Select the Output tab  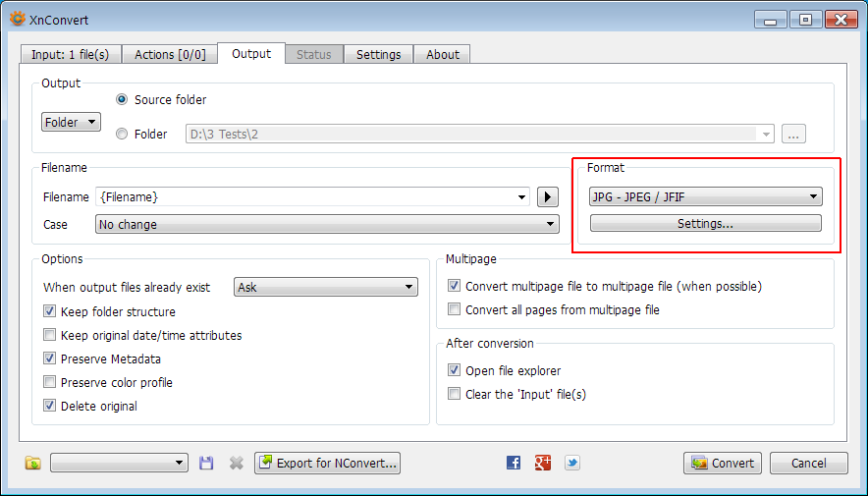(251, 54)
